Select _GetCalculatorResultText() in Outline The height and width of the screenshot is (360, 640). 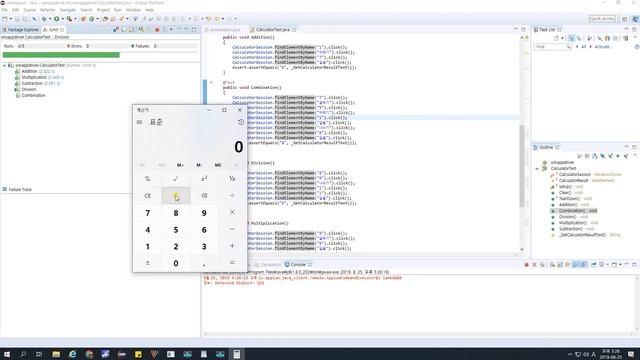[586, 235]
